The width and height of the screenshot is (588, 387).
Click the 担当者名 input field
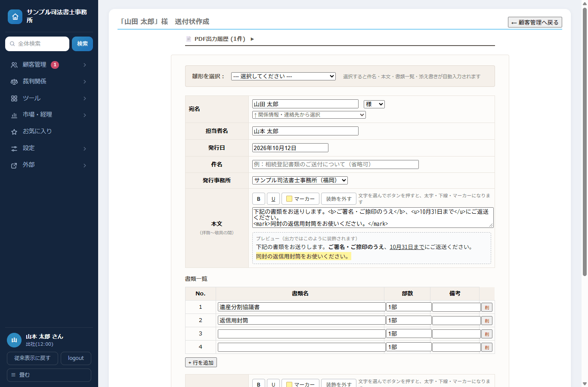click(305, 131)
